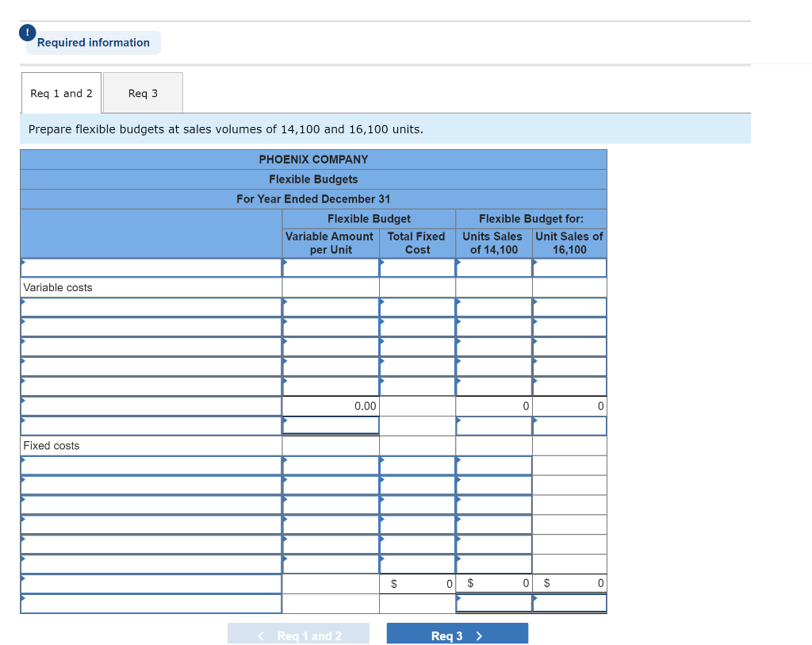This screenshot has width=812, height=645.
Task: Click the bottom income input under Unit Sales of 16,100
Action: pos(569,604)
